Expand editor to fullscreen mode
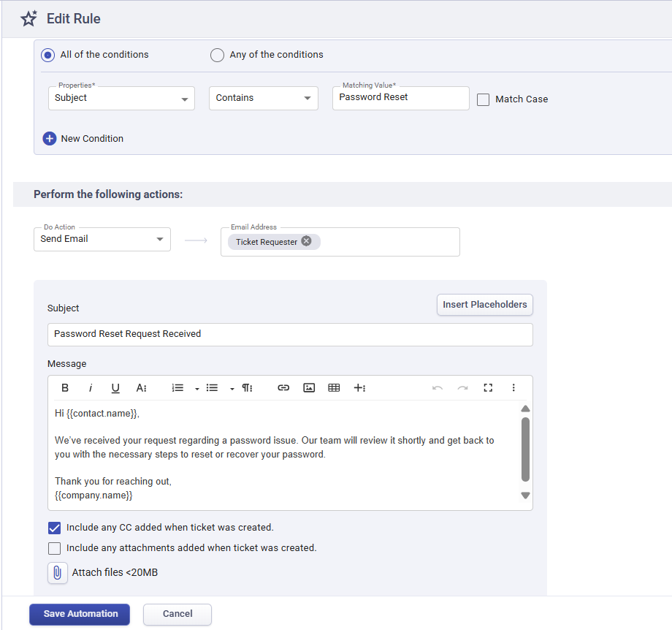Image resolution: width=672 pixels, height=630 pixels. coord(488,387)
